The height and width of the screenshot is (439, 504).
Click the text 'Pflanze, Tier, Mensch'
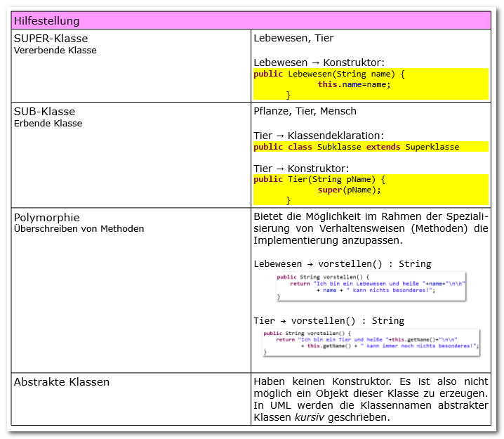305,111
